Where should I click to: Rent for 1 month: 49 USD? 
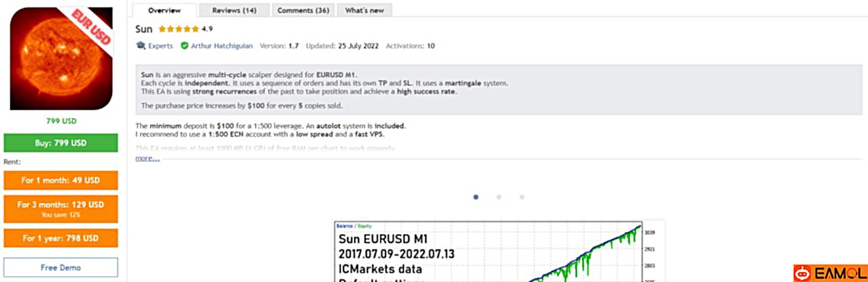[x=61, y=180]
